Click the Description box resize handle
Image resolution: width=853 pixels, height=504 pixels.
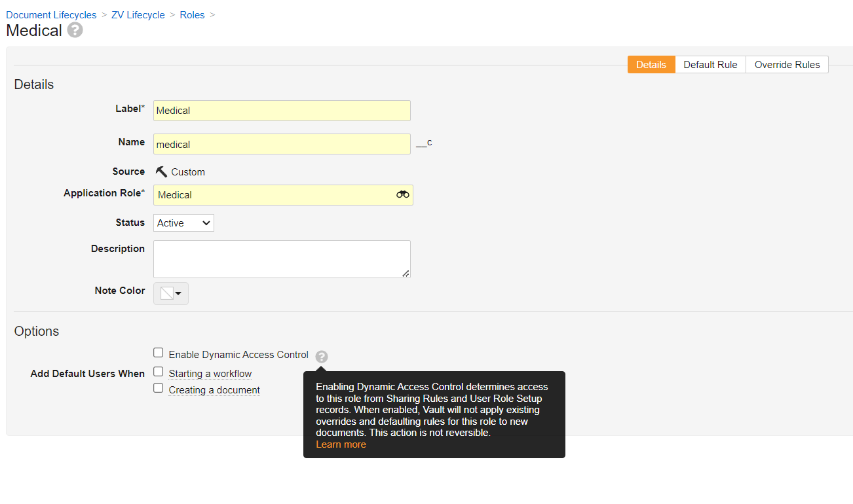pos(406,273)
